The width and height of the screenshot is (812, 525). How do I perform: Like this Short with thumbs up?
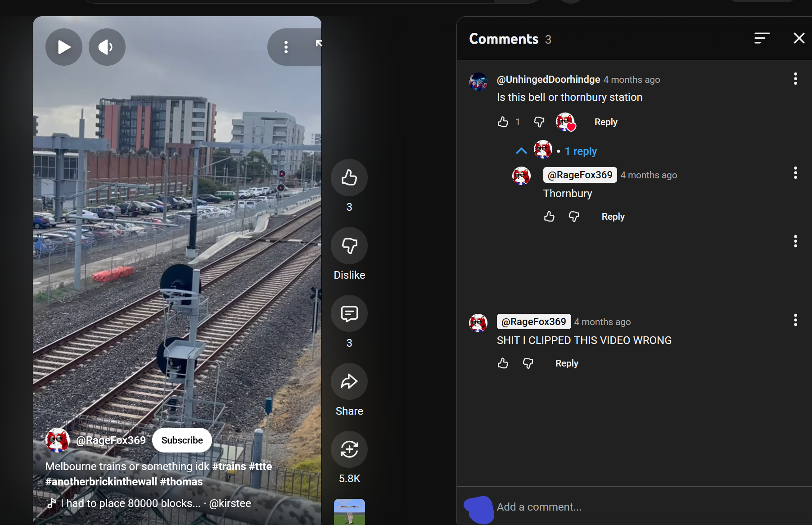(349, 178)
